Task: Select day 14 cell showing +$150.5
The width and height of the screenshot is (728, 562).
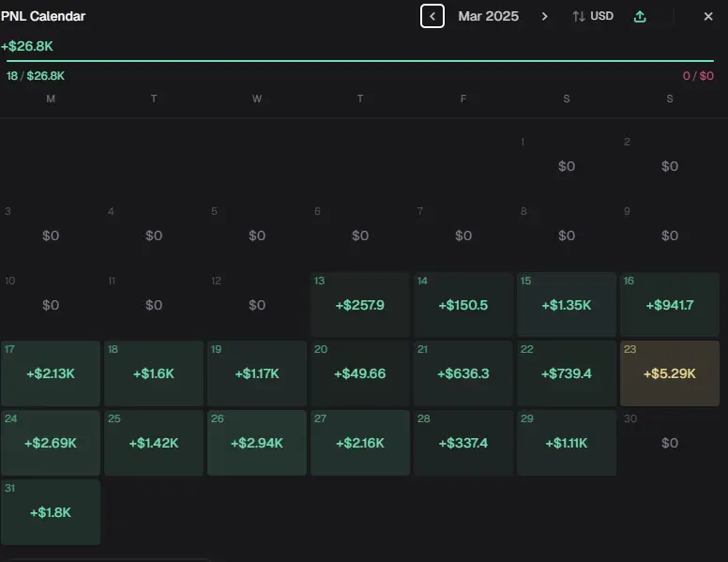Action: (463, 304)
